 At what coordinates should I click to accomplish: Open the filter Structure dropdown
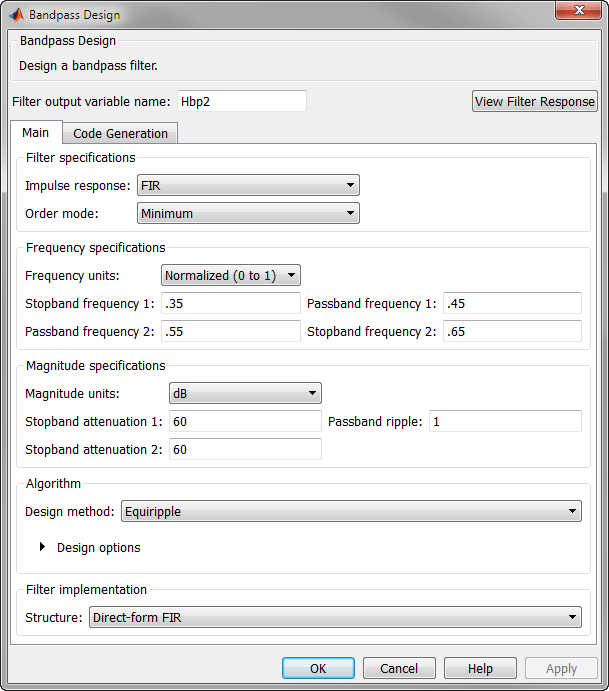tap(335, 617)
